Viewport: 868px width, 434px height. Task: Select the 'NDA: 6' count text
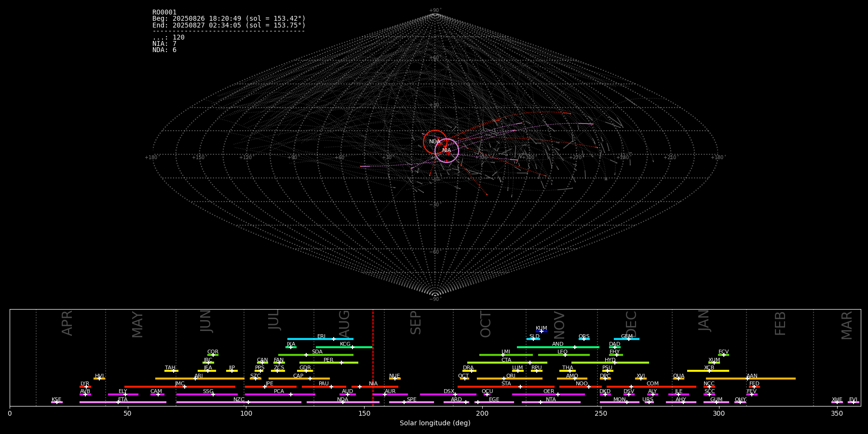pyautogui.click(x=164, y=50)
